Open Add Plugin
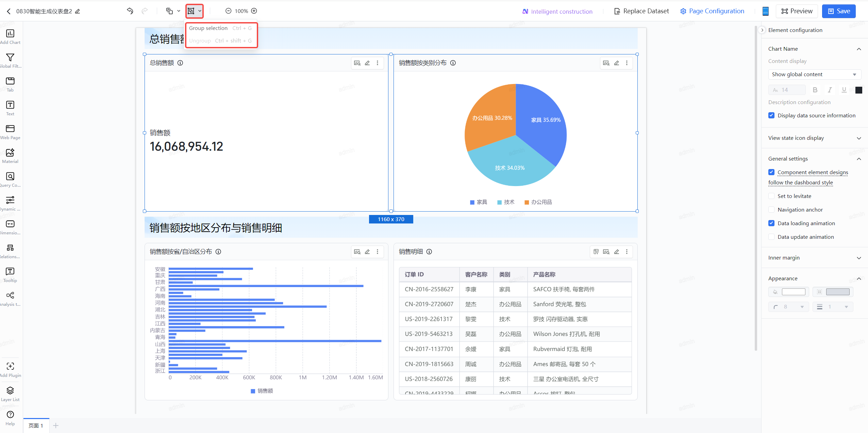The width and height of the screenshot is (868, 433). click(10, 370)
